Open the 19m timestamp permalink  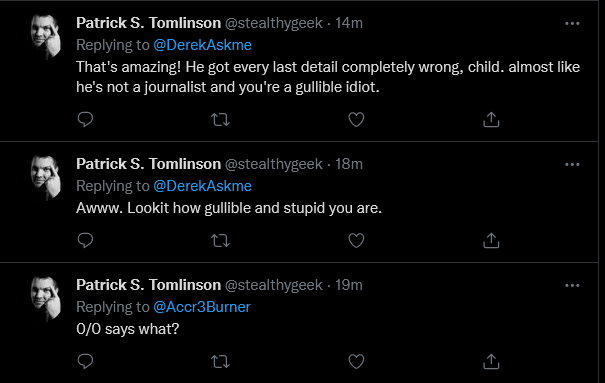click(349, 285)
